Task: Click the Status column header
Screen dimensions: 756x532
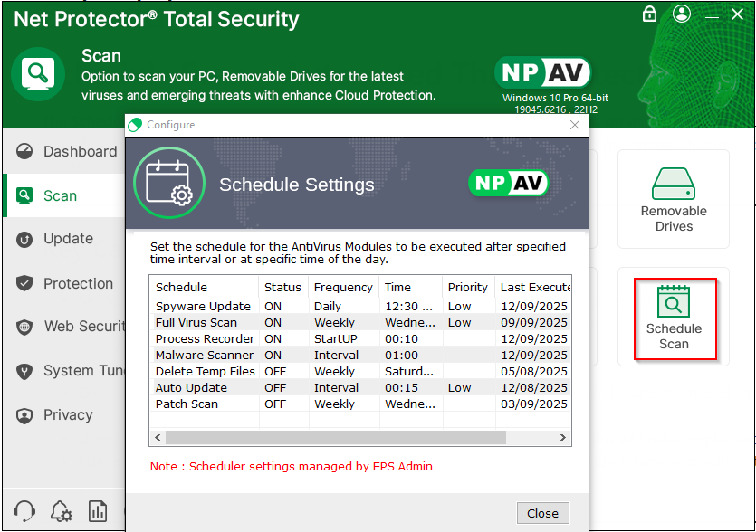Action: point(282,287)
